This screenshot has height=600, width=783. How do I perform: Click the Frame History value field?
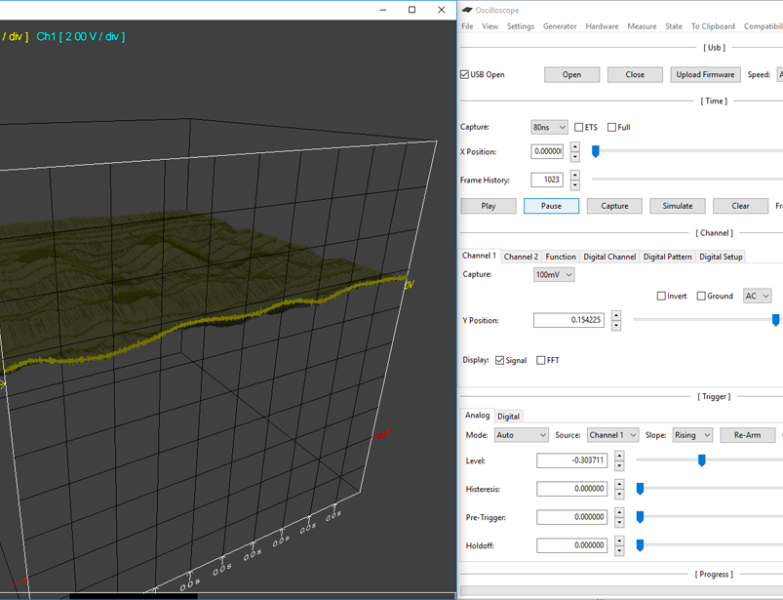[x=547, y=180]
